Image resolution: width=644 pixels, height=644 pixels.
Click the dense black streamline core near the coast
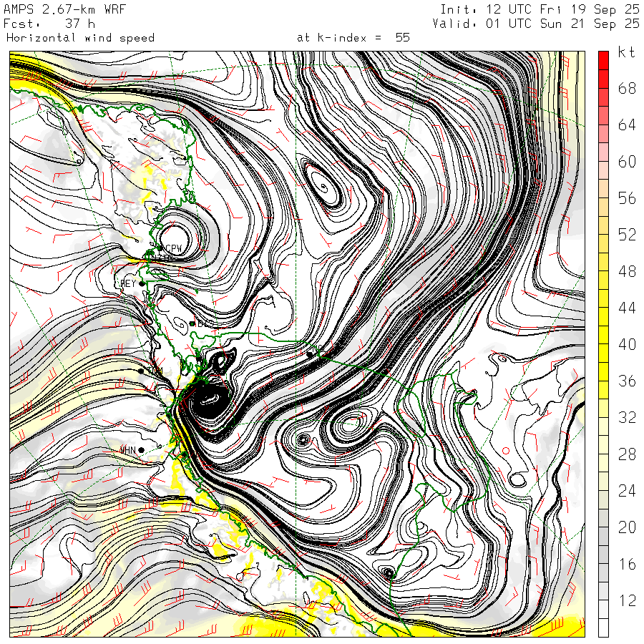[x=210, y=407]
